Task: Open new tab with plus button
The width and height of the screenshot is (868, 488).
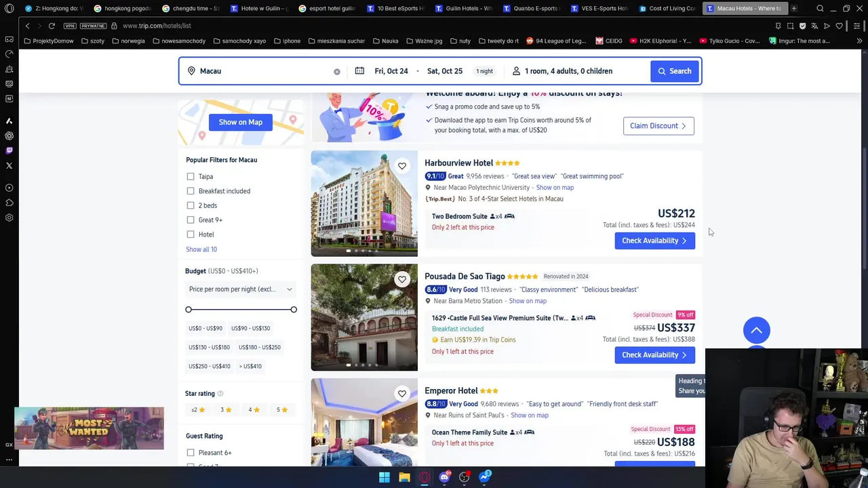Action: click(x=794, y=8)
